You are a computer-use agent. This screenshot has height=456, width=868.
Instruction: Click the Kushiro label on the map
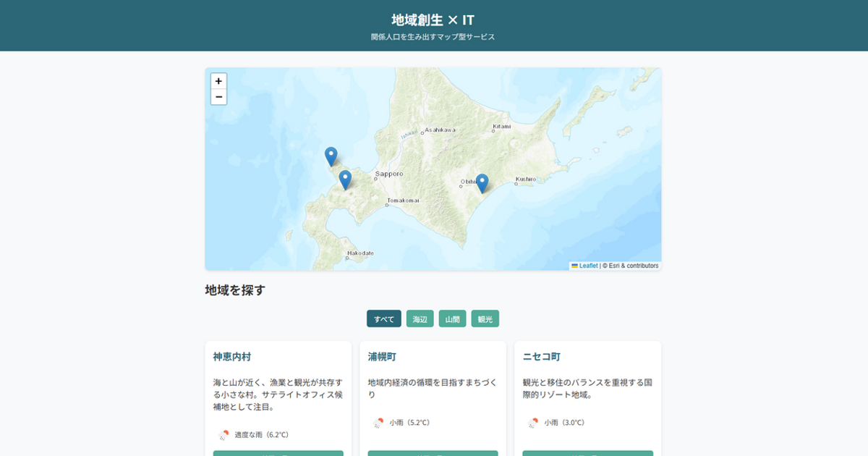(x=526, y=179)
